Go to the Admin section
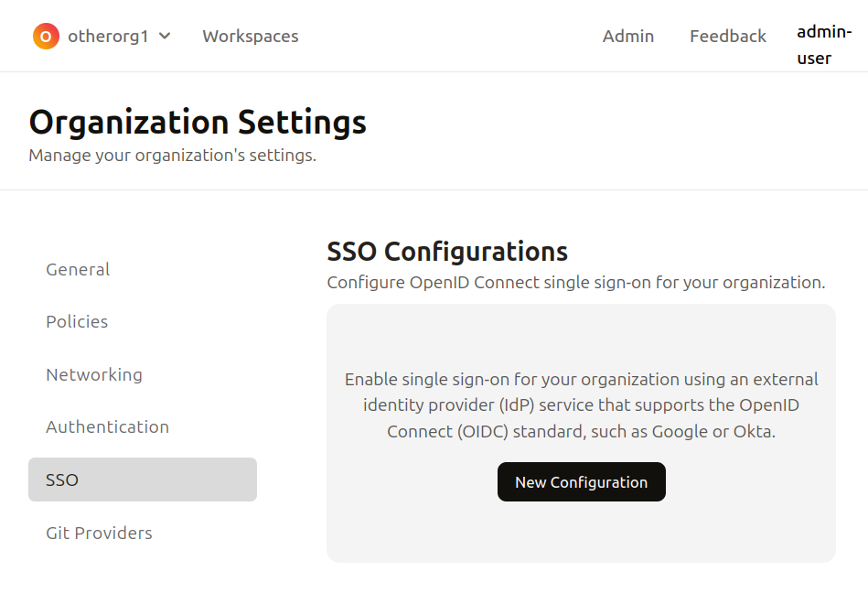 tap(628, 37)
